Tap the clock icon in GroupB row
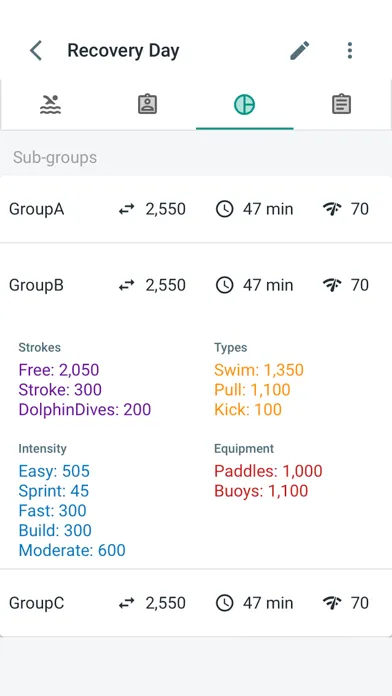This screenshot has width=392, height=696. (225, 285)
